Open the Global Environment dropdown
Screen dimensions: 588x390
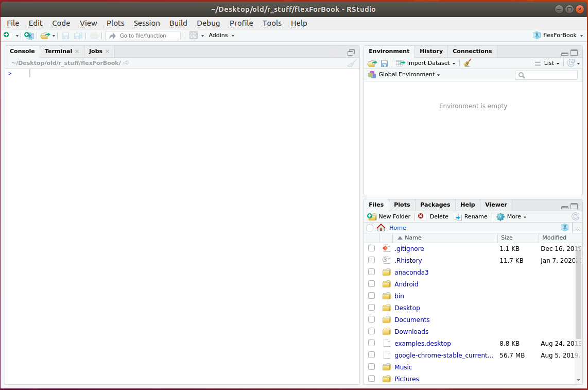click(404, 74)
